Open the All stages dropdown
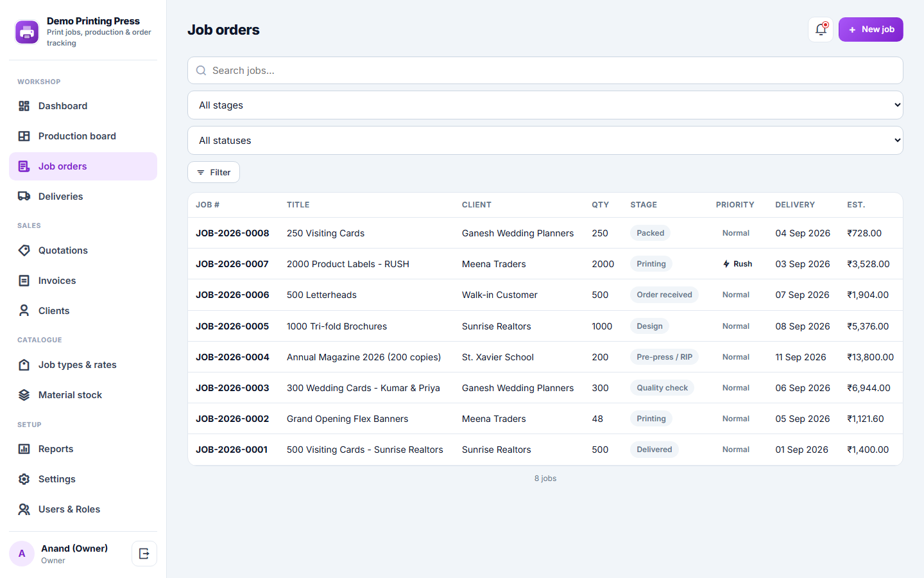 pos(545,105)
